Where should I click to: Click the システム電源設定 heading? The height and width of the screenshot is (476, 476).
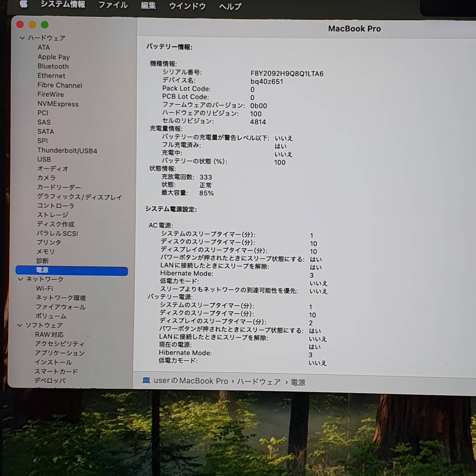[x=171, y=209]
